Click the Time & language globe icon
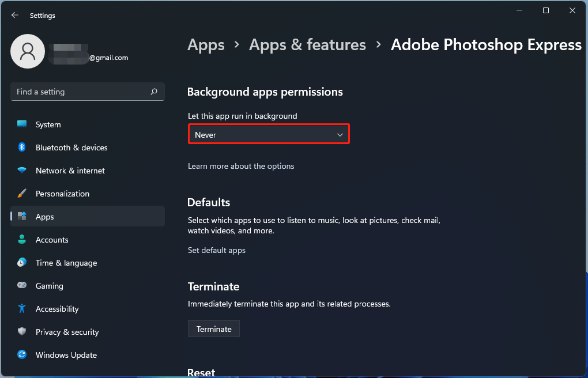 pyautogui.click(x=22, y=263)
